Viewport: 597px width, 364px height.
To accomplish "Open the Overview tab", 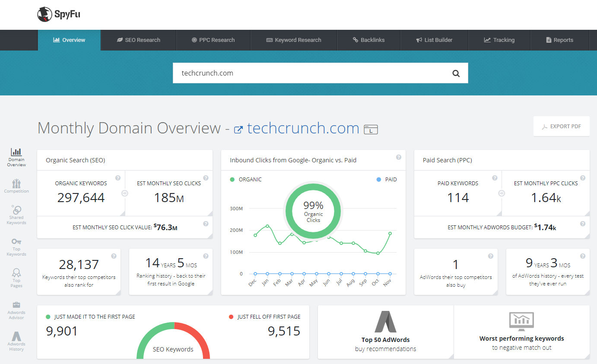I will pos(69,40).
